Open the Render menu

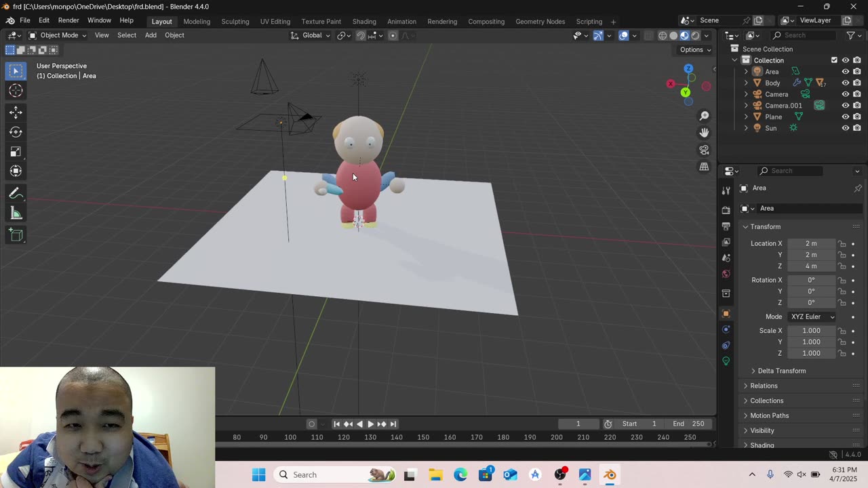coord(68,20)
